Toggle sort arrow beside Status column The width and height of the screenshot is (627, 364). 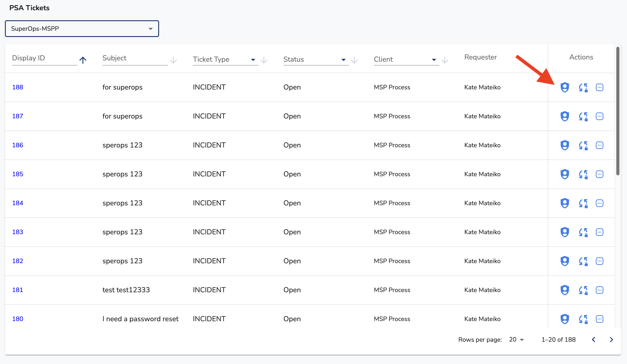click(354, 60)
